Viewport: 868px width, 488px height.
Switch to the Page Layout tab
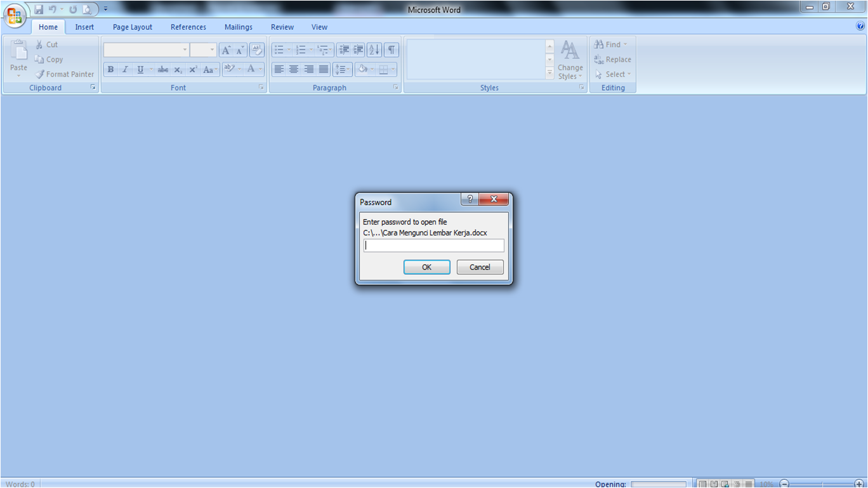point(133,27)
